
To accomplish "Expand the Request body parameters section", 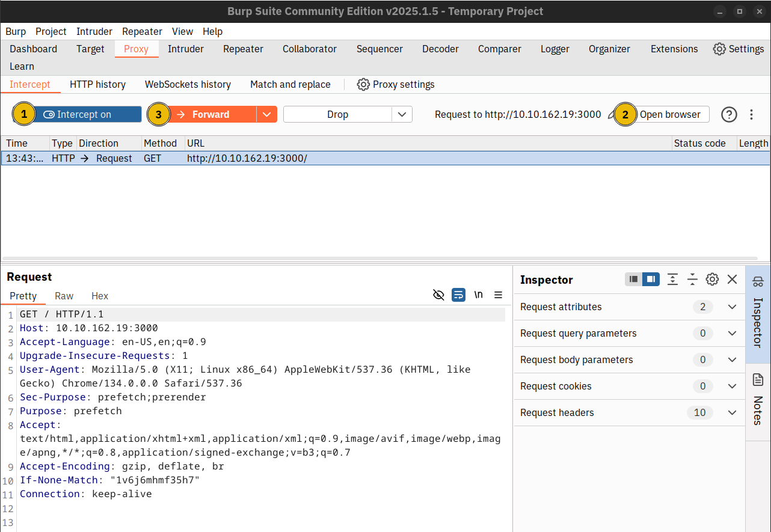I will pos(629,359).
